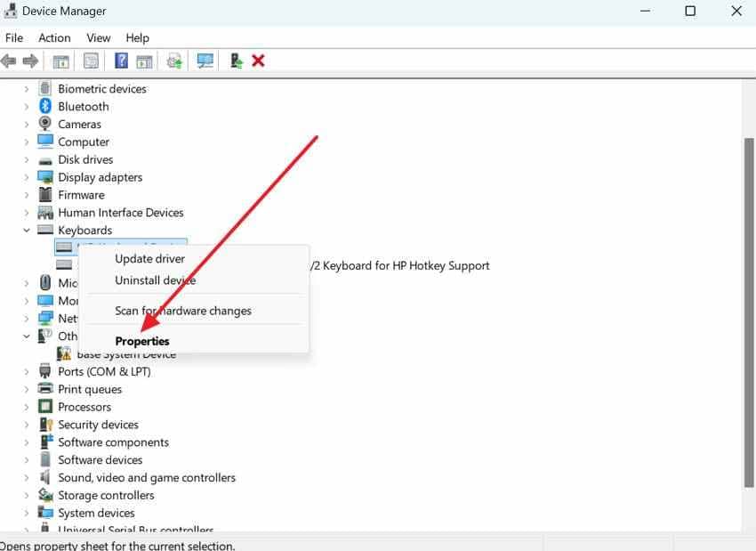Expand the Disk drives chevron
The width and height of the screenshot is (756, 551).
(x=27, y=159)
